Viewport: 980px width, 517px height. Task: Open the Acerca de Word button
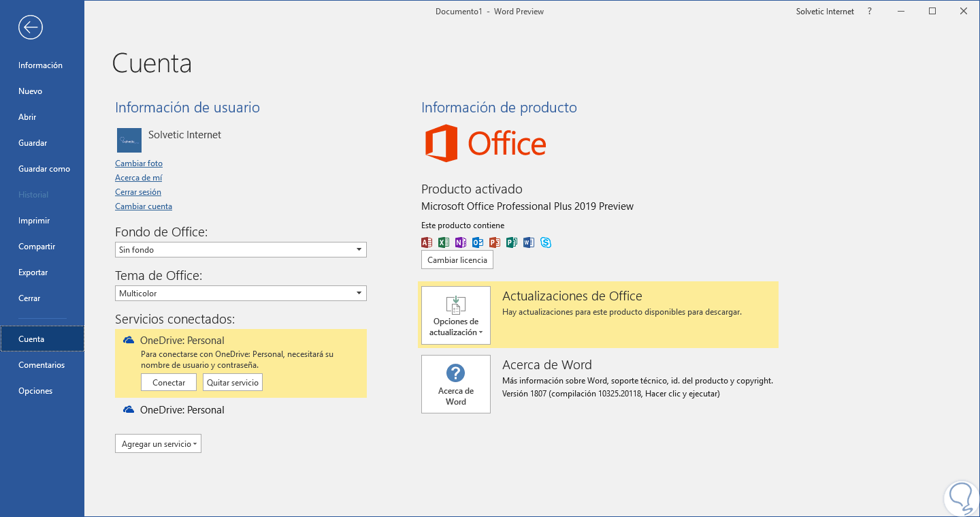pyautogui.click(x=456, y=384)
